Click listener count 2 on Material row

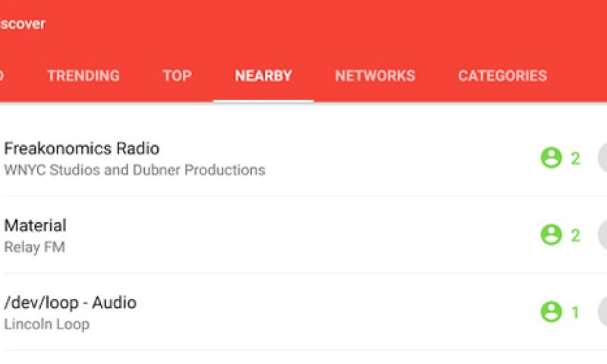click(575, 236)
